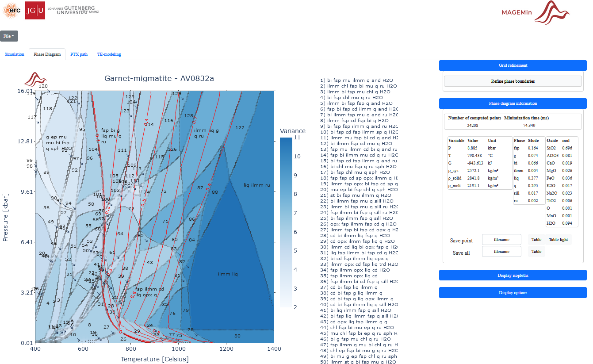
Task: Collapse the Grid refinement section
Action: pyautogui.click(x=513, y=65)
